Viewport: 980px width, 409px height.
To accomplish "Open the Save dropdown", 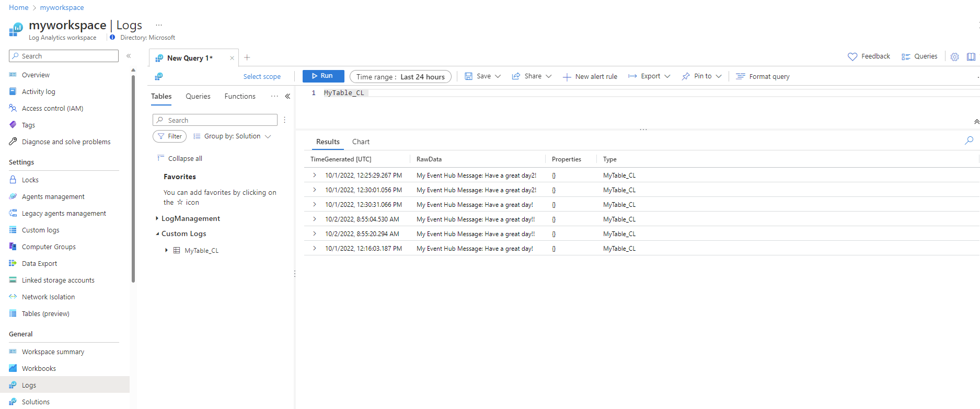I will 483,76.
